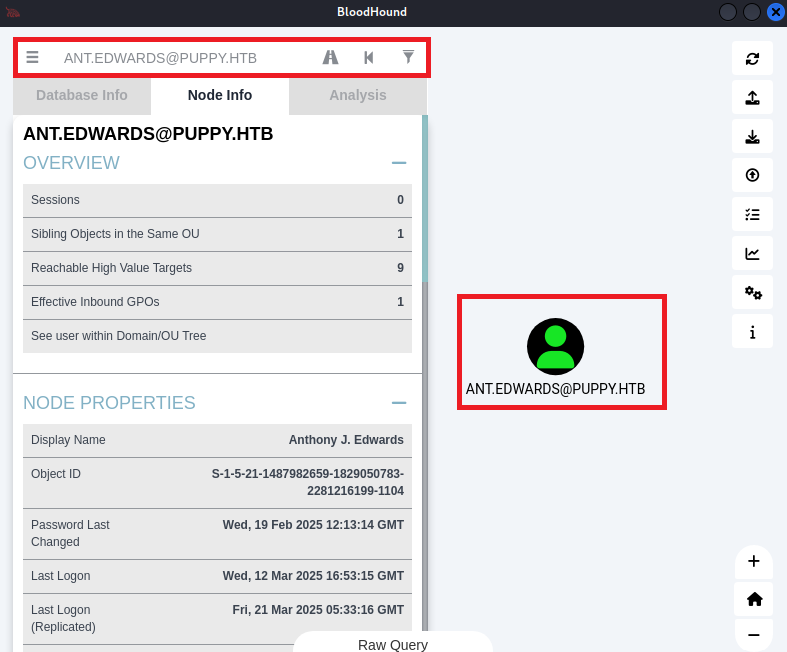Click the refresh graph icon
Viewport: 787px width, 652px height.
[x=752, y=59]
